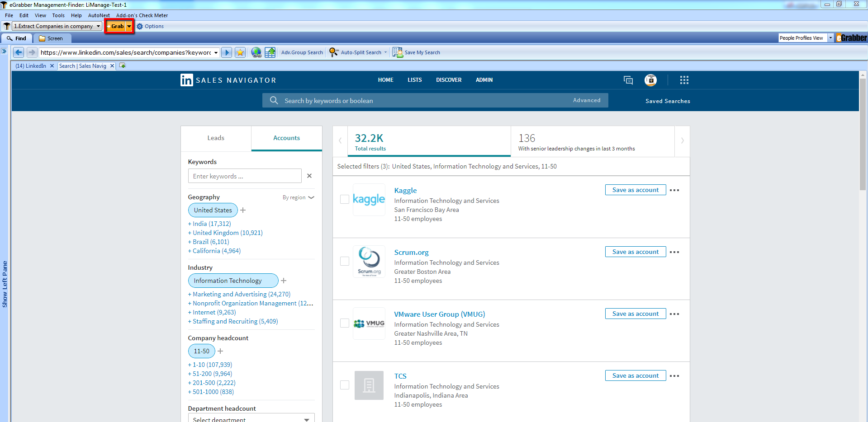Open Add-on's Check Meter menu
This screenshot has width=868, height=422.
(142, 15)
